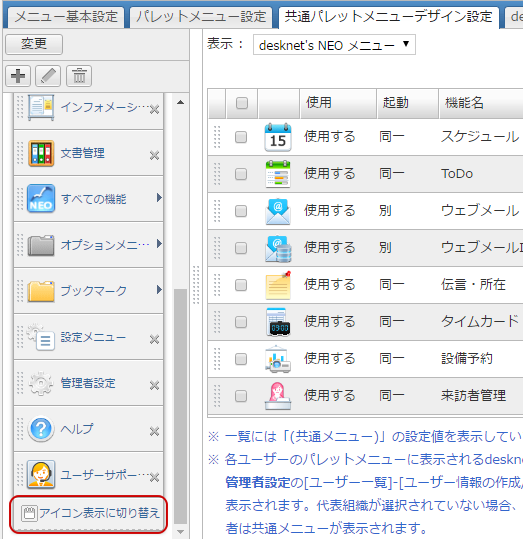Click the trash delete icon

tap(79, 76)
